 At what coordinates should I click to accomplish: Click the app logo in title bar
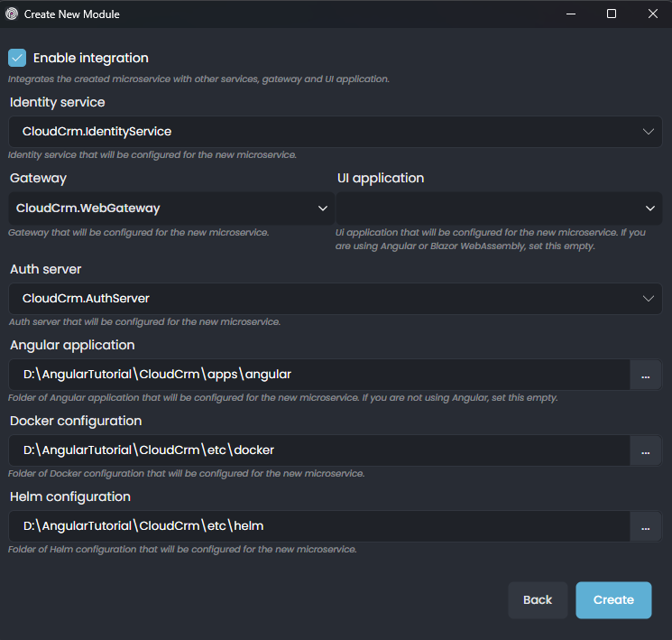tap(12, 14)
